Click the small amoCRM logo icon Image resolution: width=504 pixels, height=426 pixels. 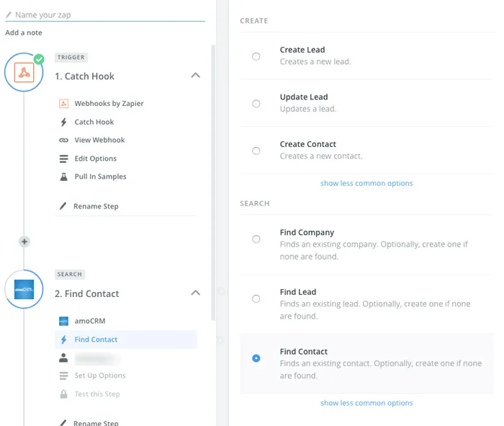63,321
